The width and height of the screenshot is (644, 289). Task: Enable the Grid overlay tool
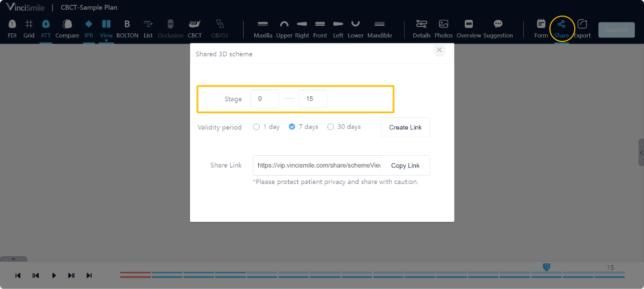tap(29, 25)
